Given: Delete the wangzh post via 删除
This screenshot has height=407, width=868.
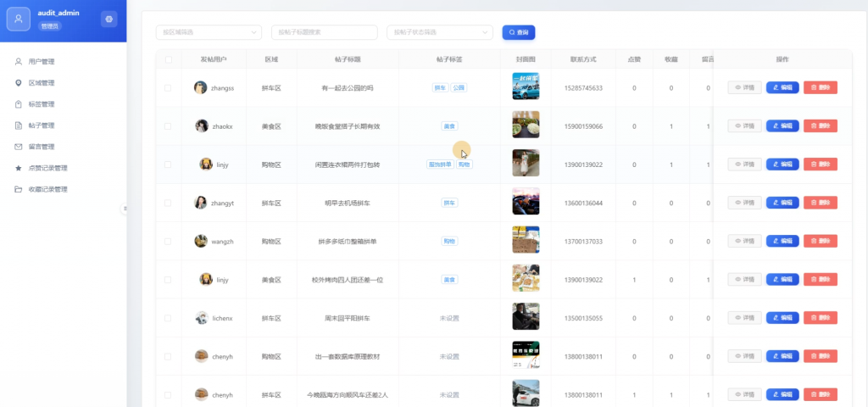Looking at the screenshot, I should click(820, 241).
